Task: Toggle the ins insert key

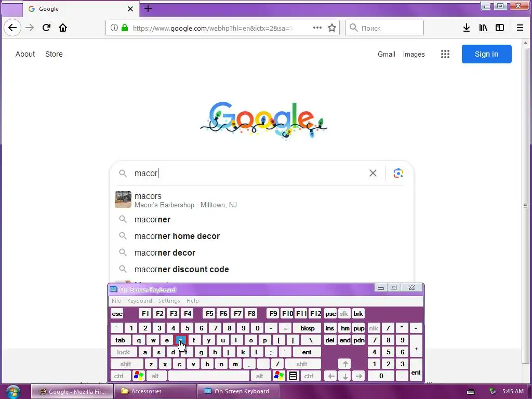Action: [329, 328]
